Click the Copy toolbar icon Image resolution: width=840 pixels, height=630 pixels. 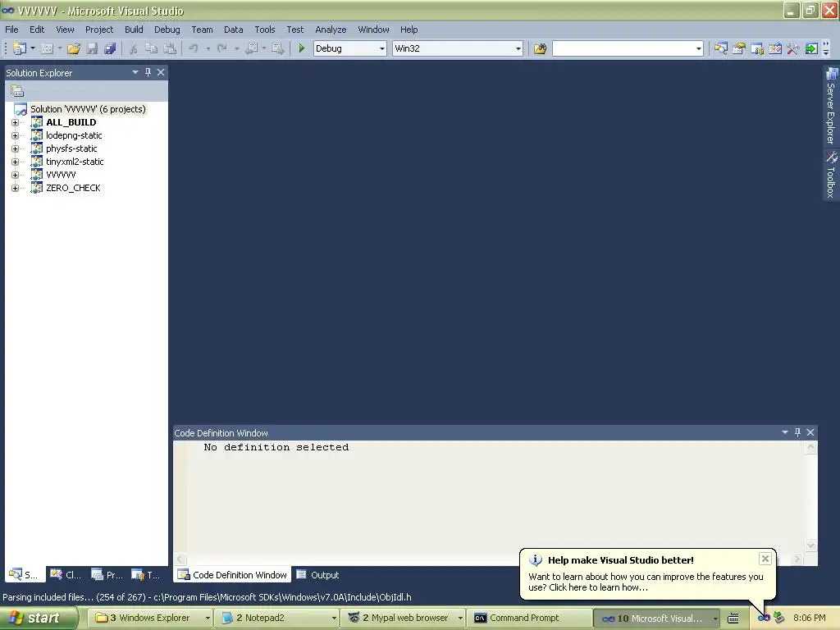coord(152,48)
